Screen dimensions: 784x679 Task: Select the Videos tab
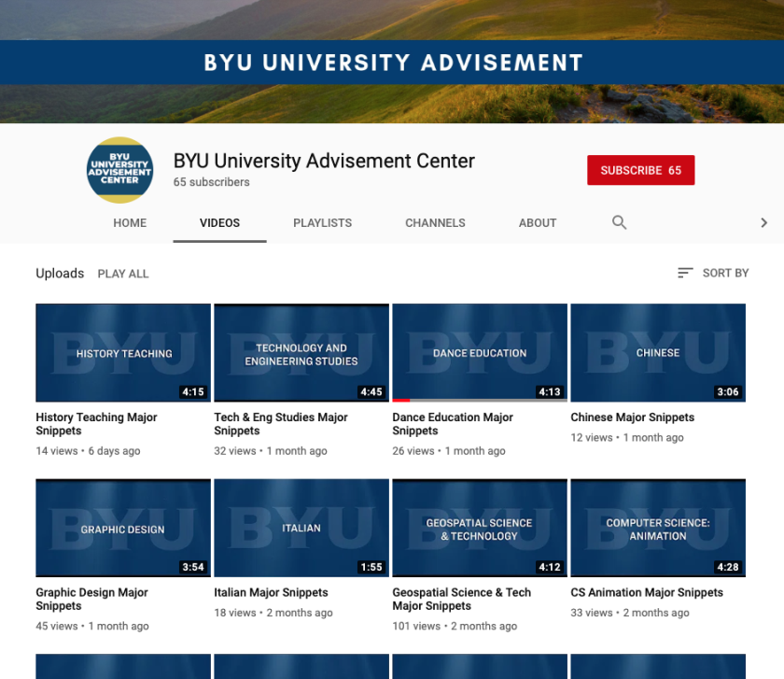click(x=219, y=222)
